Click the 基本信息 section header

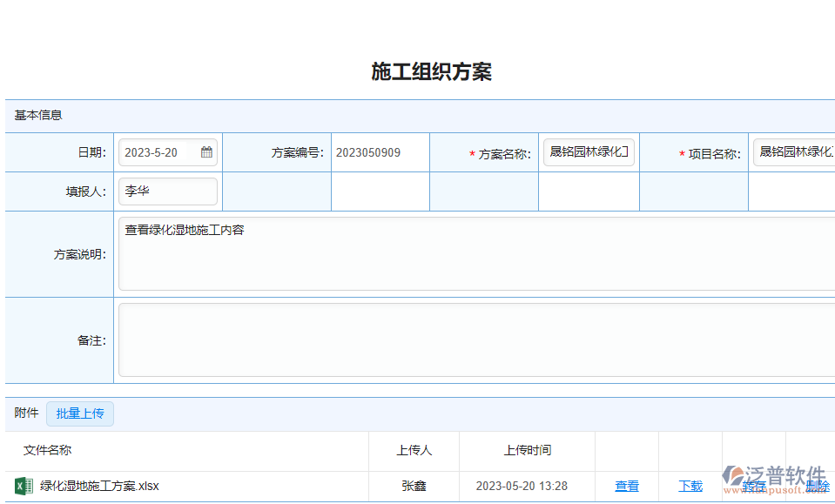[x=38, y=115]
